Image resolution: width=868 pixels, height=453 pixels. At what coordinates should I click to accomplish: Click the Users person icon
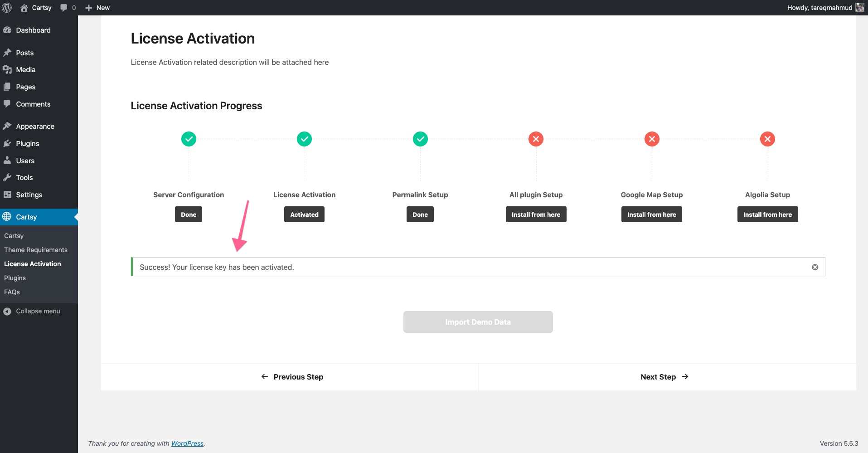click(x=7, y=161)
